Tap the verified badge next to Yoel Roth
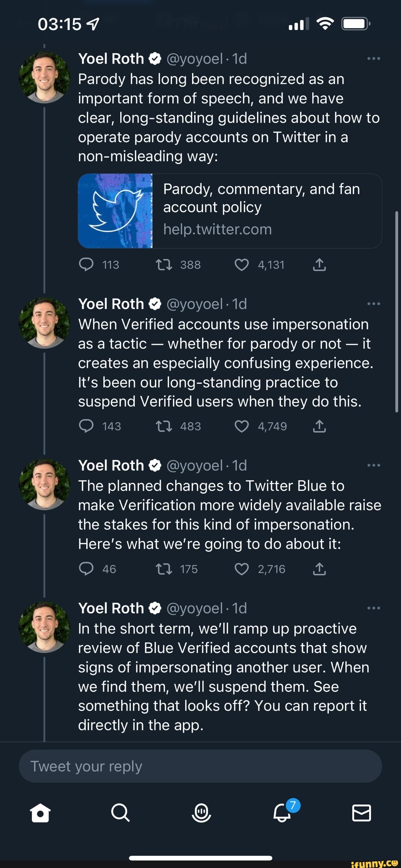 (x=154, y=59)
